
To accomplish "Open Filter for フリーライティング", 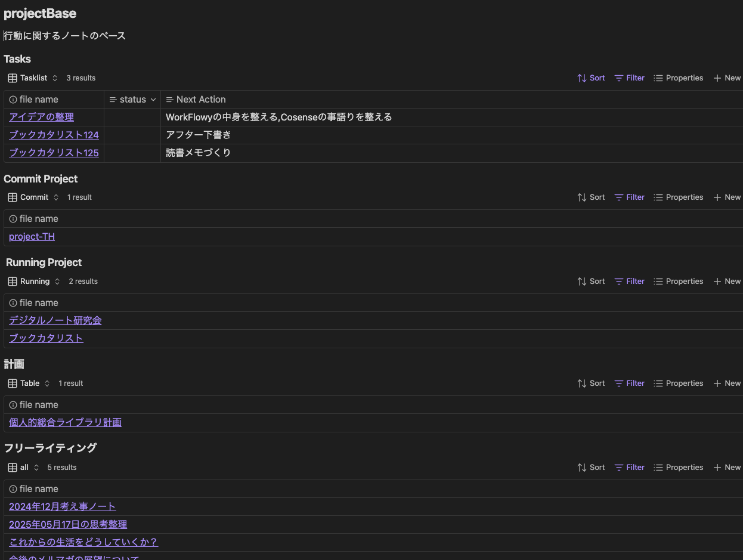I will 630,468.
